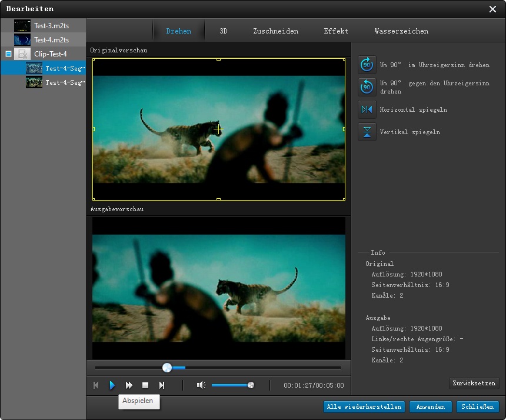The image size is (506, 420).
Task: Open the Wasserzeichen tab
Action: pyautogui.click(x=401, y=31)
